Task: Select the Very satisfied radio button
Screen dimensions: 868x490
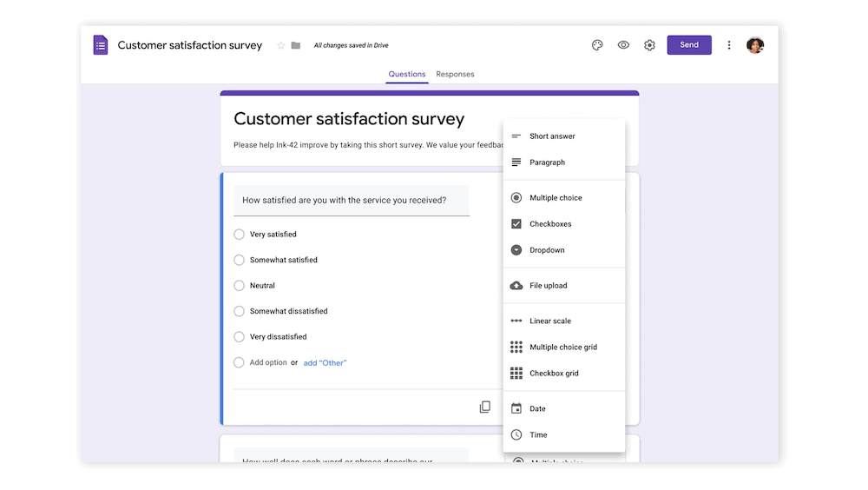Action: tap(239, 234)
